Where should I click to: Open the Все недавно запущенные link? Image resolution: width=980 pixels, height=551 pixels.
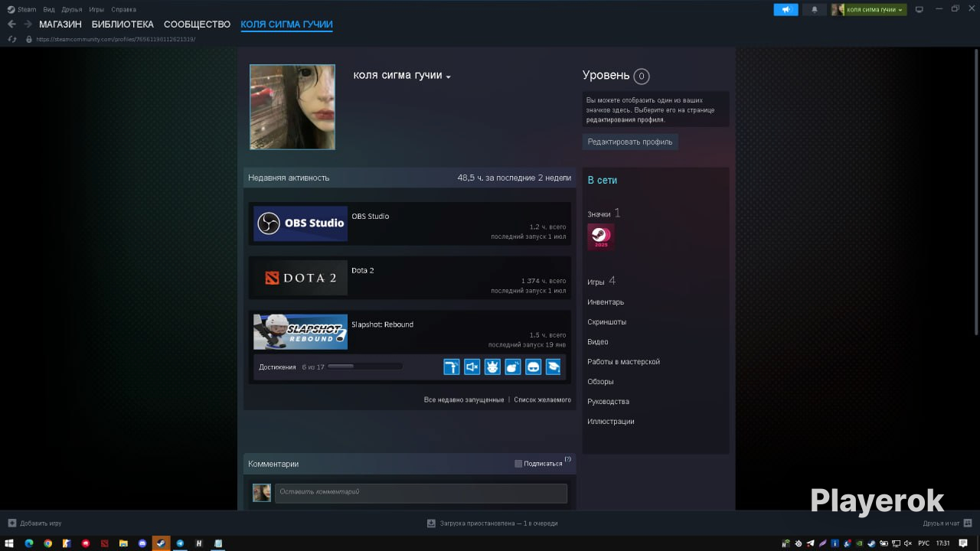tap(464, 399)
